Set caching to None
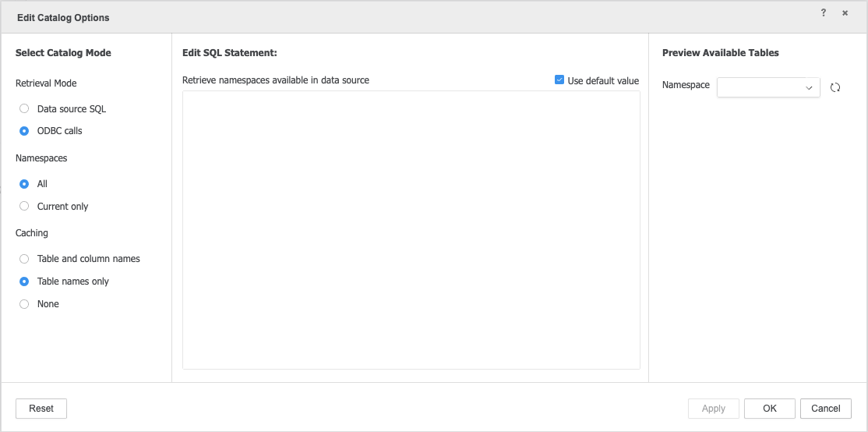 click(x=24, y=304)
